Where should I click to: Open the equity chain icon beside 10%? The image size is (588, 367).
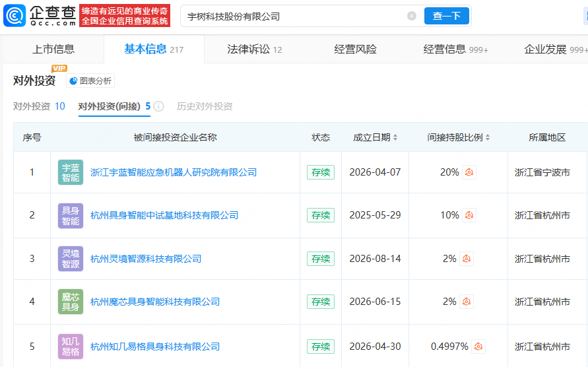469,215
